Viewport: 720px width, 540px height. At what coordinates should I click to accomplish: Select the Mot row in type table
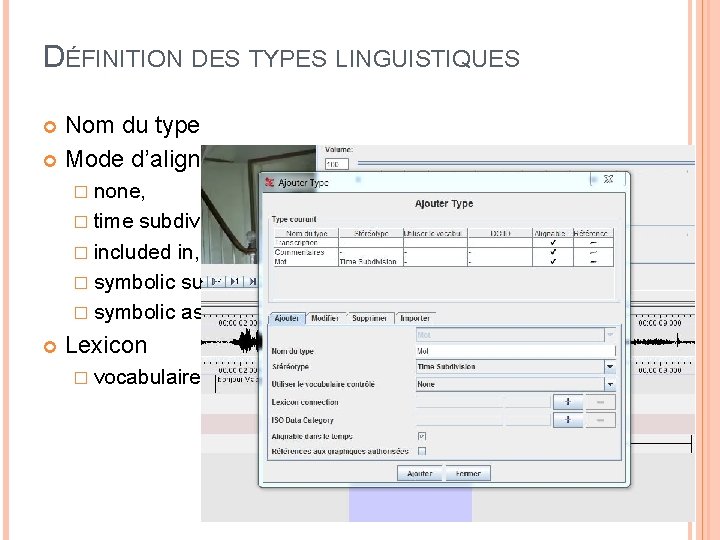(x=444, y=261)
